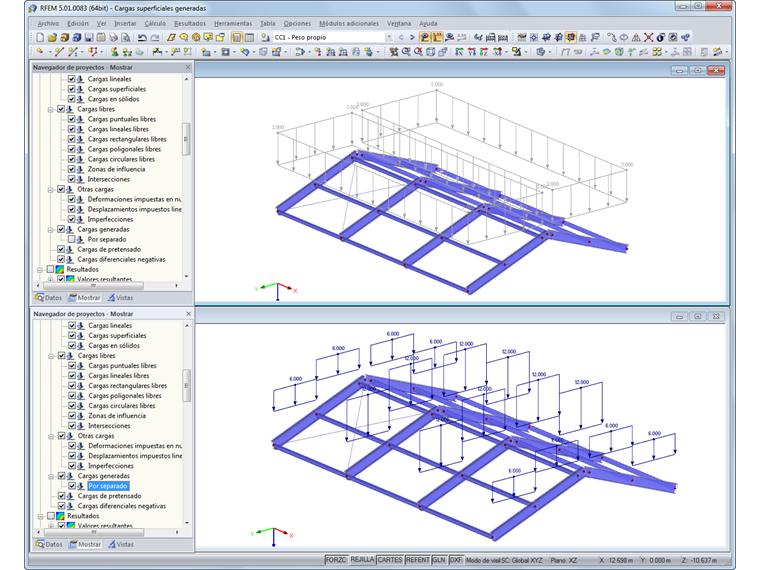760x570 pixels.
Task: Print the graphic
Action: click(113, 37)
